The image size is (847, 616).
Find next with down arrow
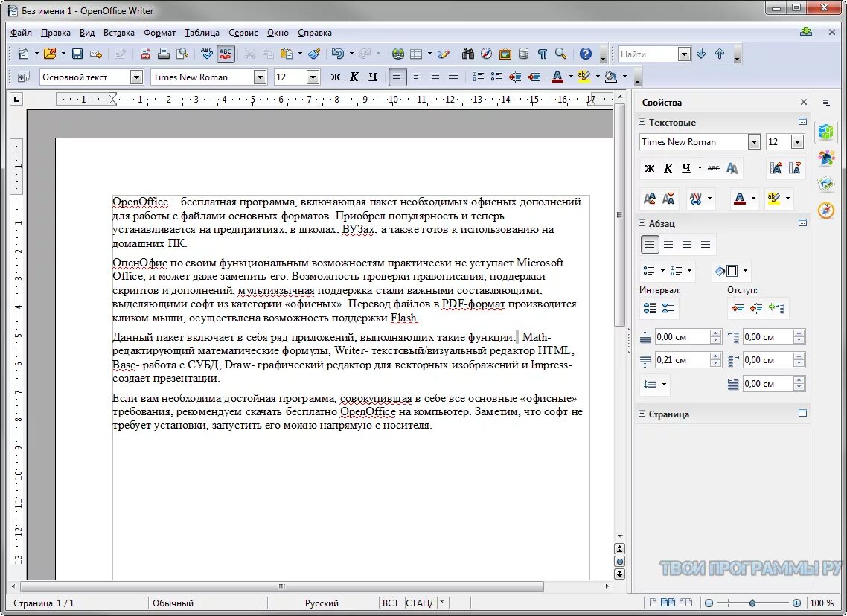701,54
